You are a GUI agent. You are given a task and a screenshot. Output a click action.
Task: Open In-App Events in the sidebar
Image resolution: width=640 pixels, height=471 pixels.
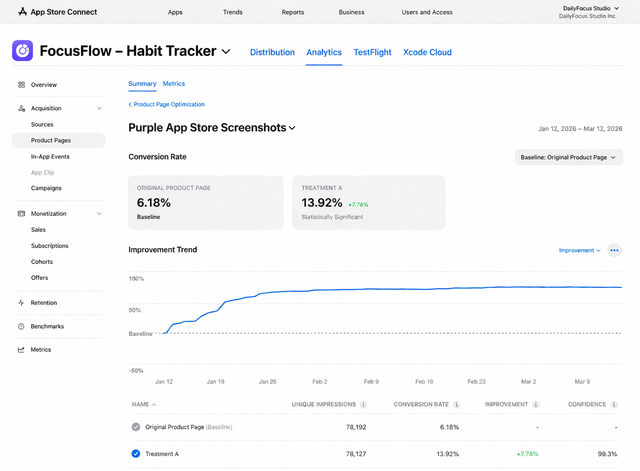tap(50, 157)
